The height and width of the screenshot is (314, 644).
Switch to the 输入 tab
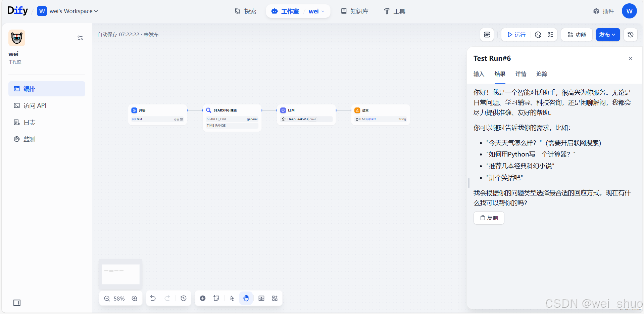coord(479,74)
